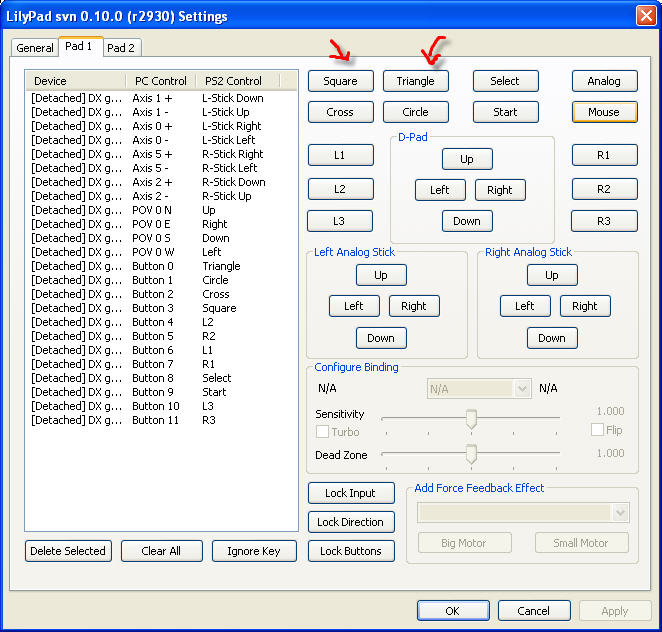
Task: Click Right Analog Stick Down button
Action: pos(552,338)
